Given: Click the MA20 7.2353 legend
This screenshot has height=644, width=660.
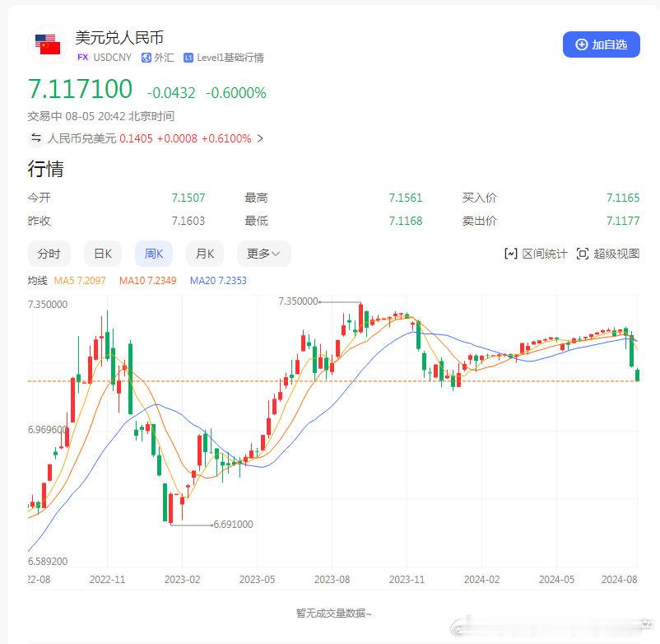Looking at the screenshot, I should [218, 281].
